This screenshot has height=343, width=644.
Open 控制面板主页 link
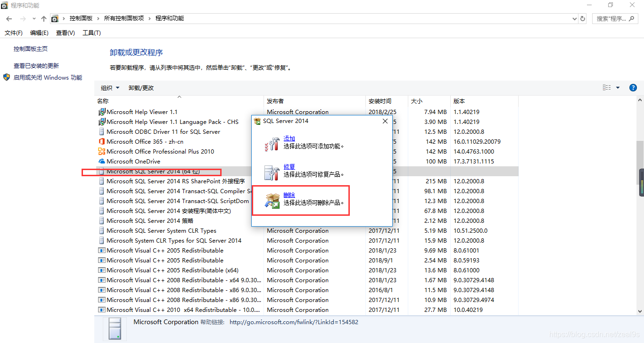tap(31, 49)
